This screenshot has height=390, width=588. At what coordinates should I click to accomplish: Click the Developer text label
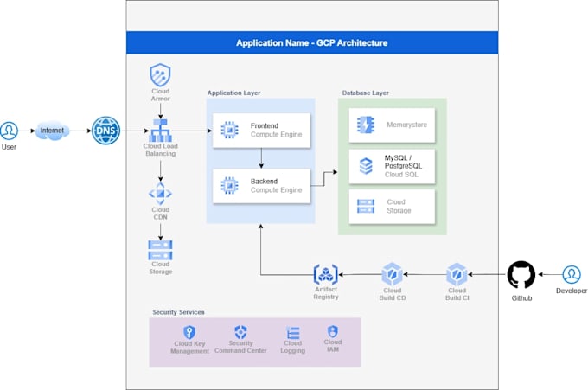pos(572,291)
